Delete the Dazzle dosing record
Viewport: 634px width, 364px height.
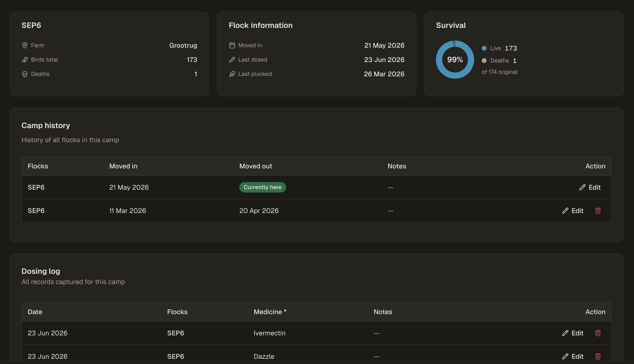(x=598, y=356)
